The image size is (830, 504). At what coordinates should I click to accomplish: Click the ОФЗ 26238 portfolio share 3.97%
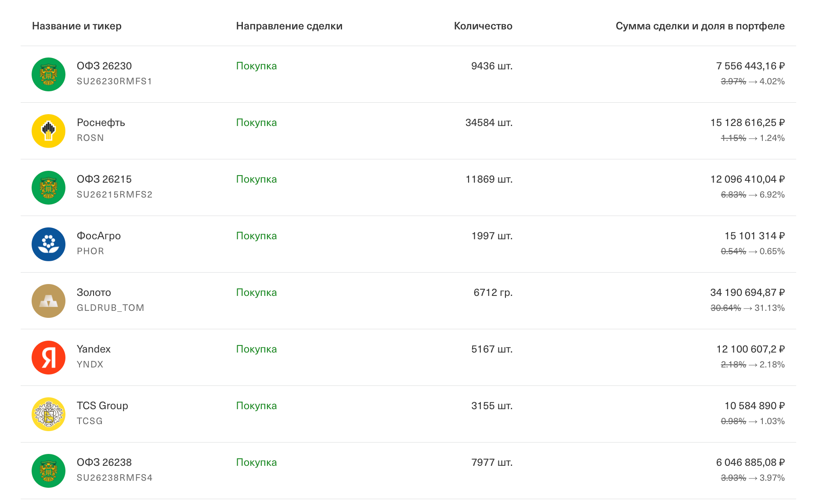pos(772,478)
